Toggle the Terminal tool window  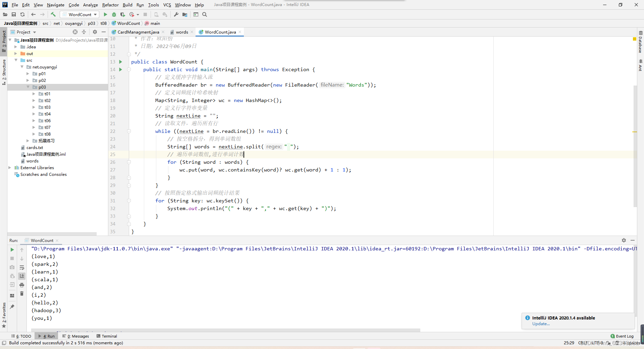(107, 336)
